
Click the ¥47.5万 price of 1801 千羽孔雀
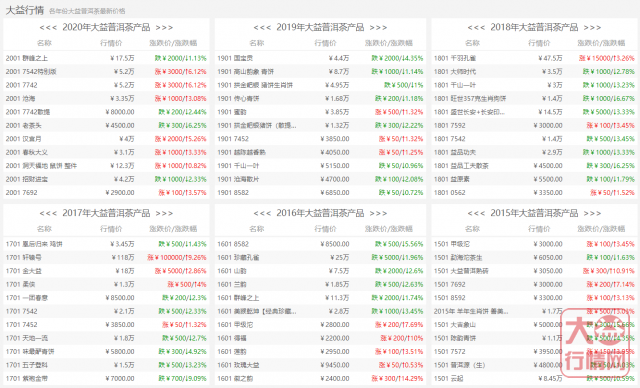pos(550,58)
